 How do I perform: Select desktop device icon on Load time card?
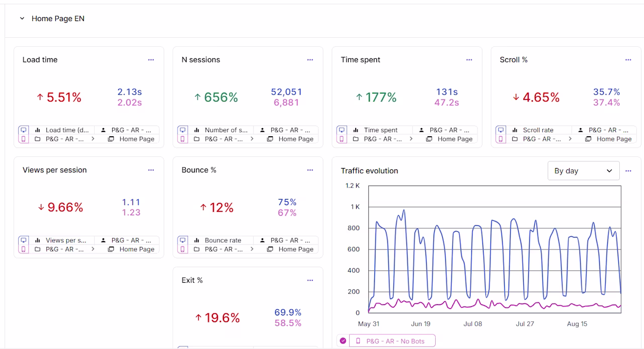click(x=23, y=130)
